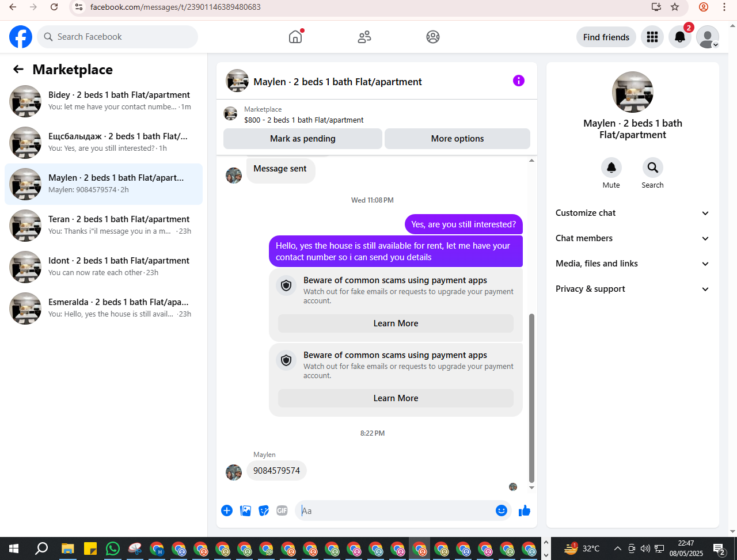Viewport: 737px width, 560px height.
Task: Open the Idont conversation
Action: pos(104,267)
